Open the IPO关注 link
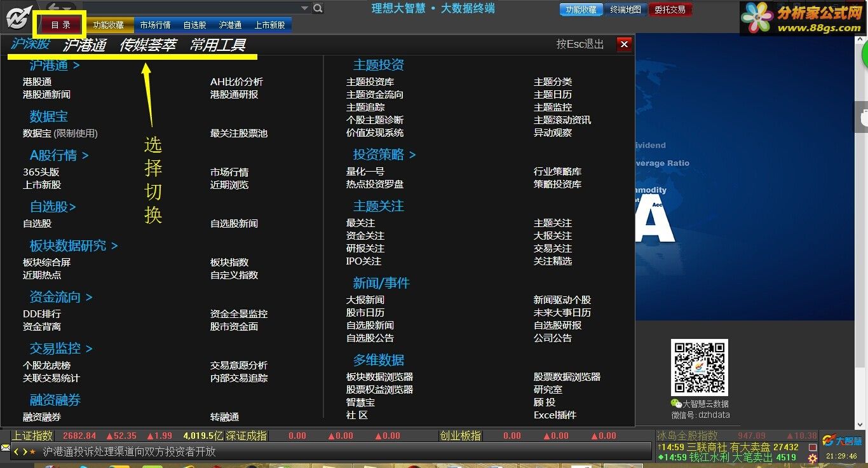 (363, 261)
